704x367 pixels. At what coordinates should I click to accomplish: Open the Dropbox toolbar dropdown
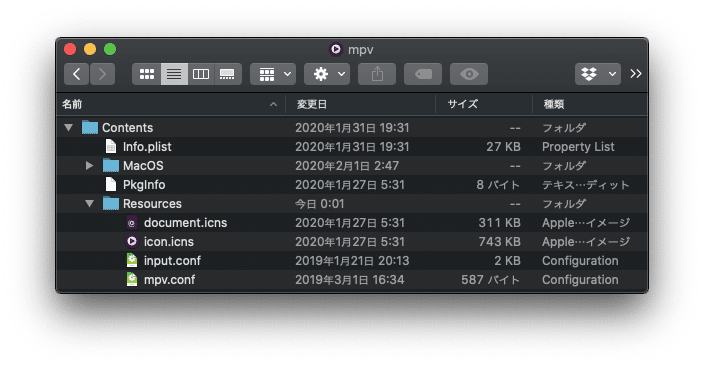coord(598,74)
